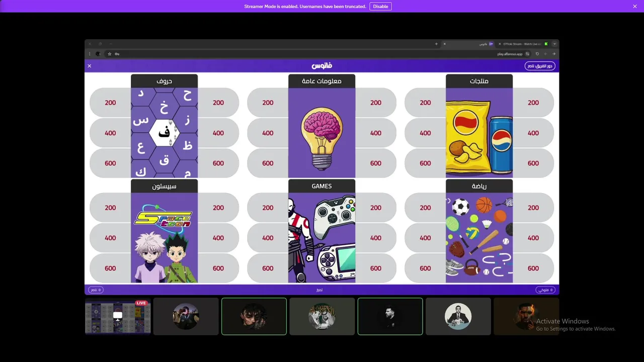644x362 pixels.
Task: Click the ملوكي team score badge
Action: [x=545, y=290]
